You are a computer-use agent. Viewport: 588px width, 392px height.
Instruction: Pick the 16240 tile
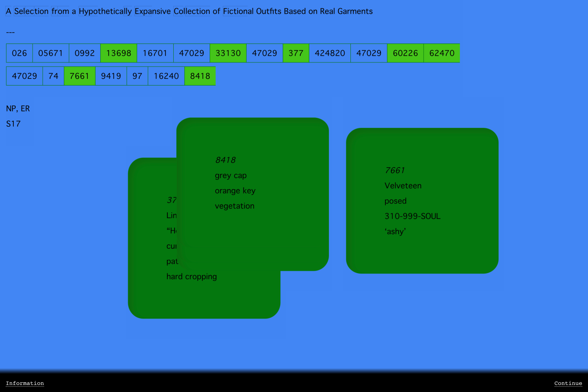(x=166, y=76)
